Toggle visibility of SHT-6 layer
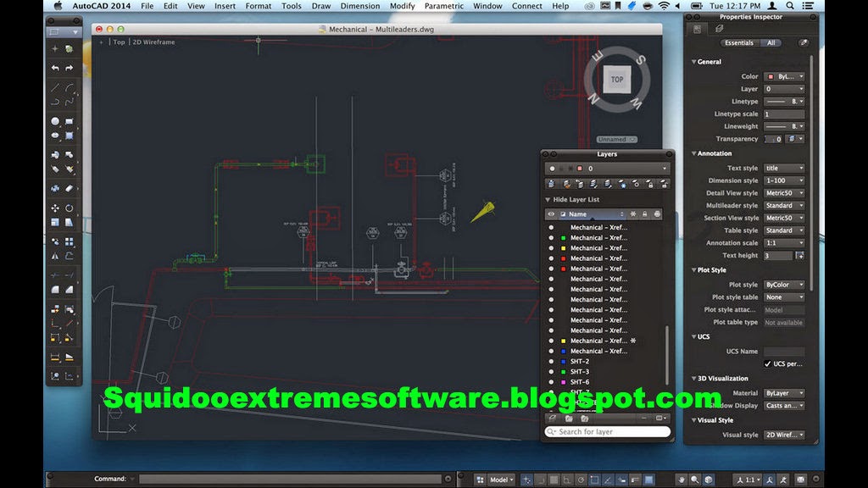868x488 pixels. click(x=551, y=382)
